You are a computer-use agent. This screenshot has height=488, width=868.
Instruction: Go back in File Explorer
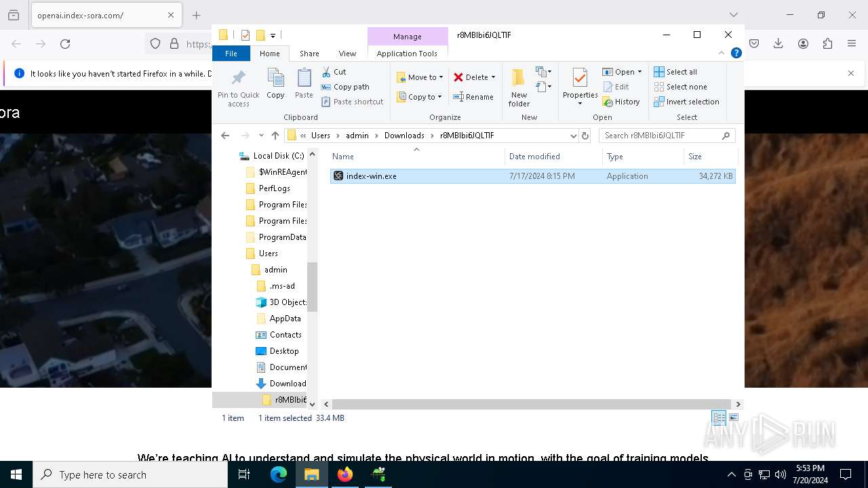coord(225,136)
